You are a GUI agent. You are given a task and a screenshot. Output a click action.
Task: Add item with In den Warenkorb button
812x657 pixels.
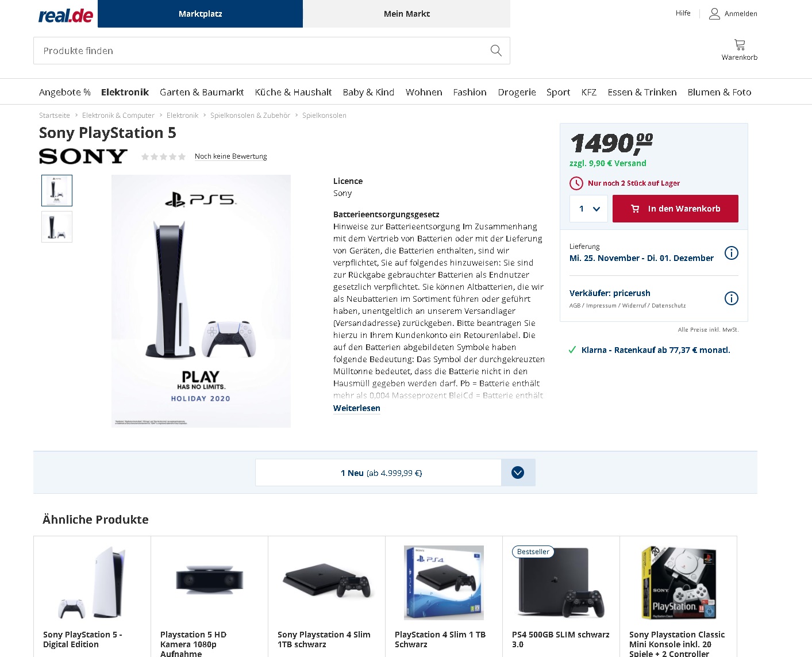point(675,209)
